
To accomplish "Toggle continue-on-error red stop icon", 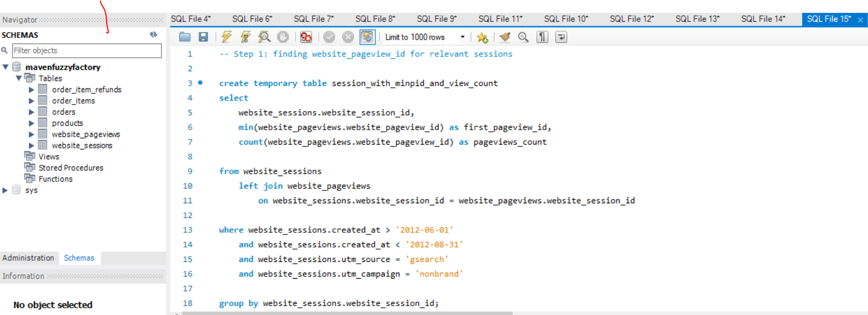I will [x=306, y=37].
